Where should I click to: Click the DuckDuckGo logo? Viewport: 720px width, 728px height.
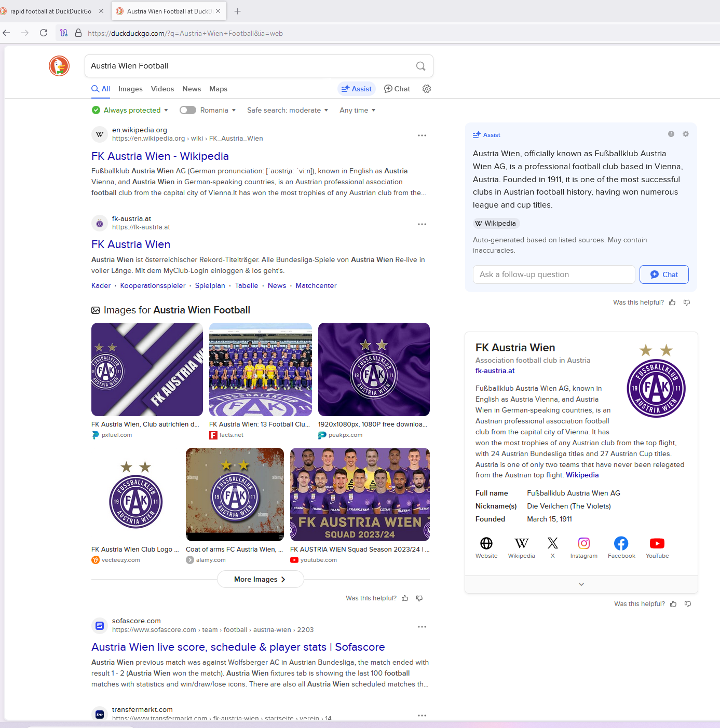coord(59,66)
